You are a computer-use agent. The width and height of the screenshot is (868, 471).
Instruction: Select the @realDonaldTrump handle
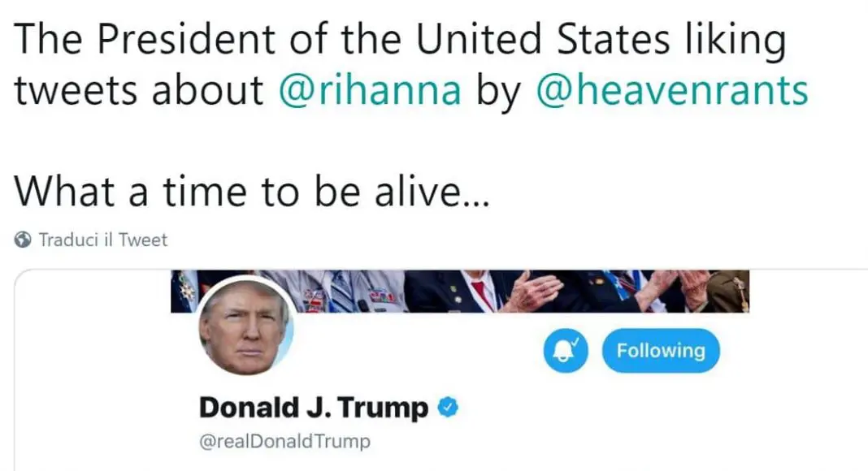(284, 442)
